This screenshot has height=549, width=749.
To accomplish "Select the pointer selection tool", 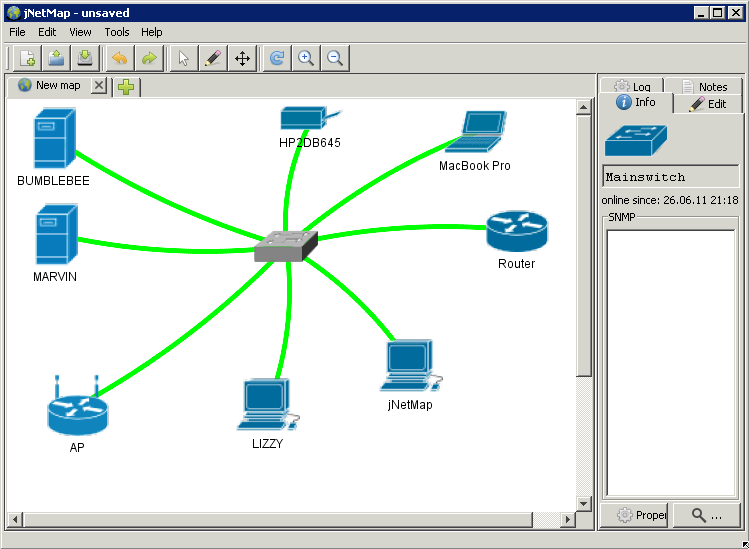I will pyautogui.click(x=183, y=59).
